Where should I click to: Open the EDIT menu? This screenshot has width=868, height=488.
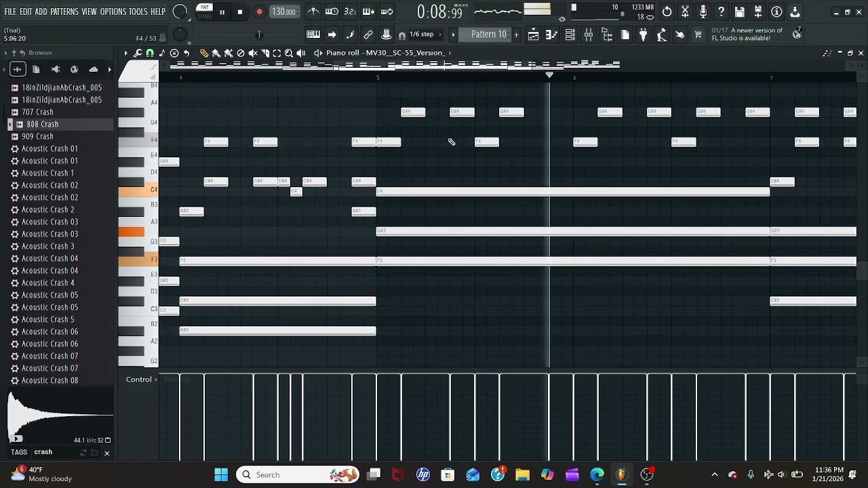26,12
